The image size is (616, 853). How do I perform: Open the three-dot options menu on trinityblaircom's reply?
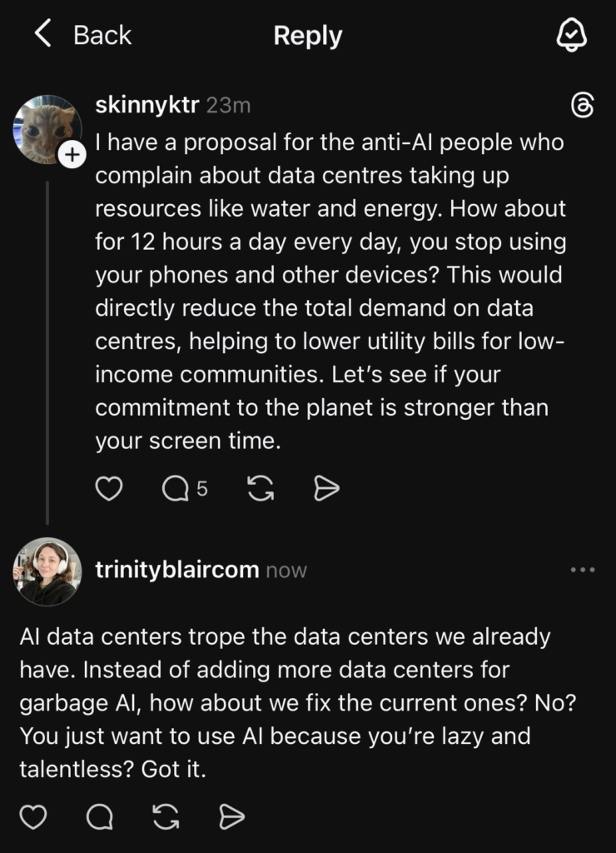pyautogui.click(x=583, y=570)
